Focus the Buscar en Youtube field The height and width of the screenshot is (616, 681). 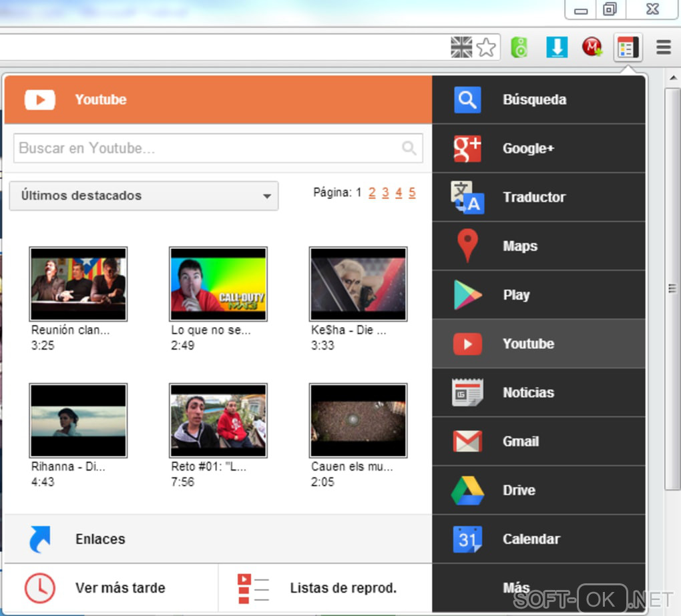point(218,148)
